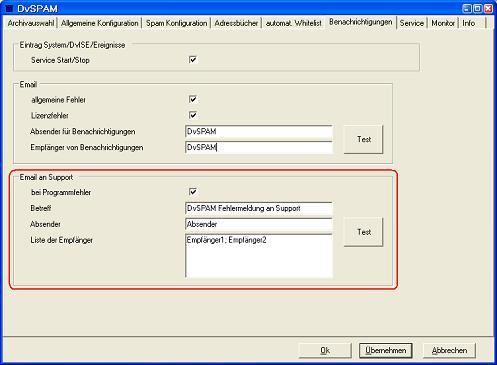Click the bei Programmfehler label
The image size is (497, 365).
pos(61,192)
